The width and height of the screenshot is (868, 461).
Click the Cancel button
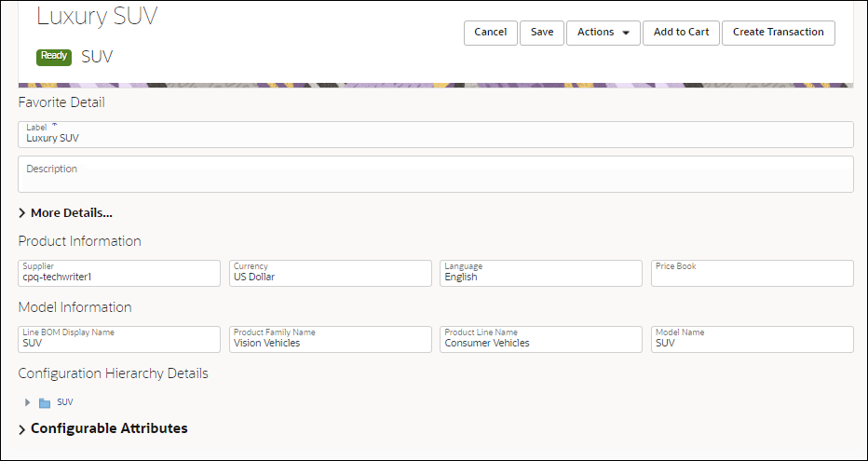pyautogui.click(x=490, y=33)
